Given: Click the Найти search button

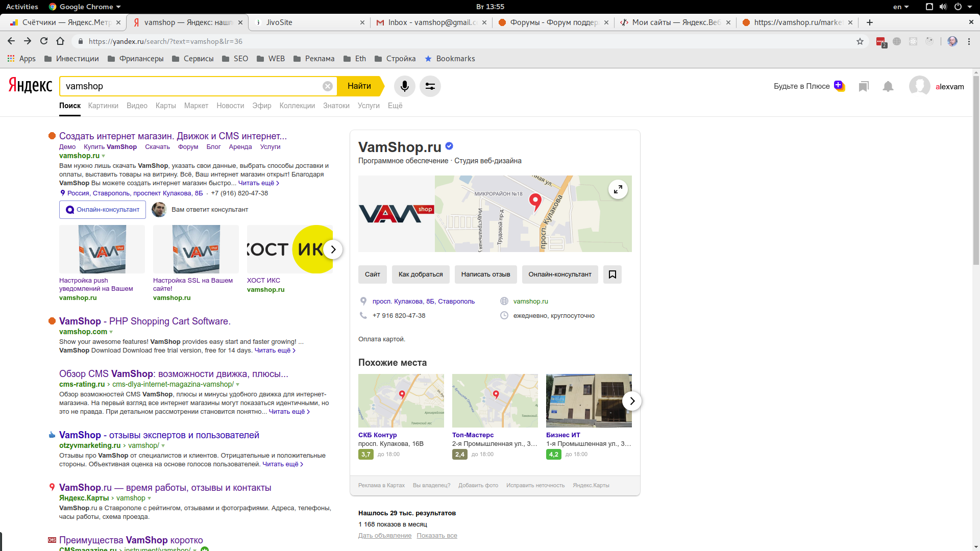Looking at the screenshot, I should coord(359,86).
